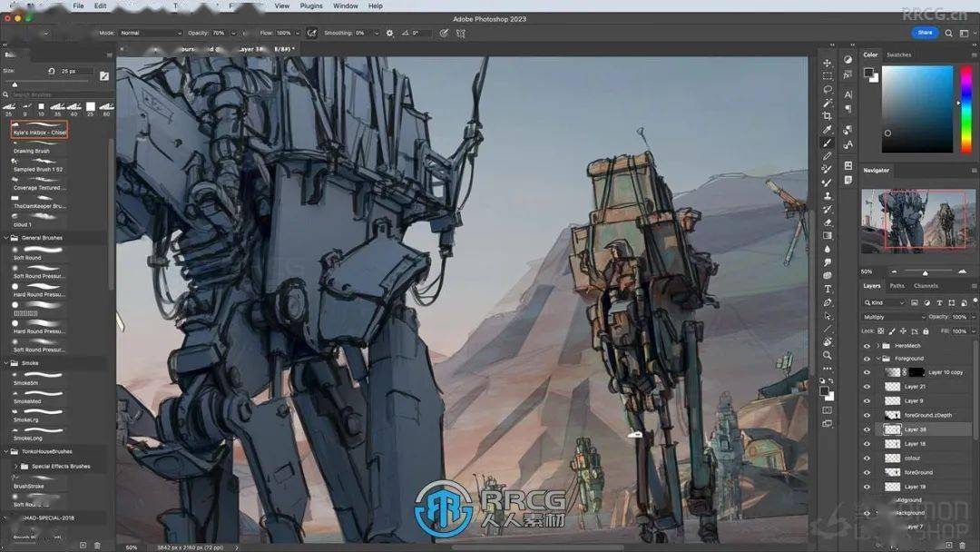
Task: Open smoothing options gear icon
Action: pos(389,33)
